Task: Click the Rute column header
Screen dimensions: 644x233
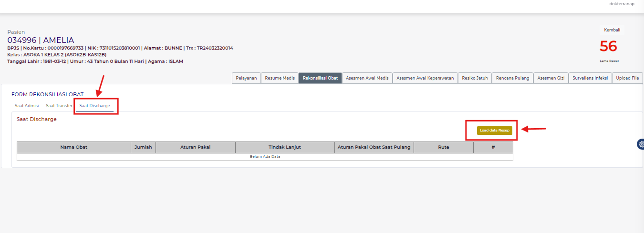Action: (443, 147)
